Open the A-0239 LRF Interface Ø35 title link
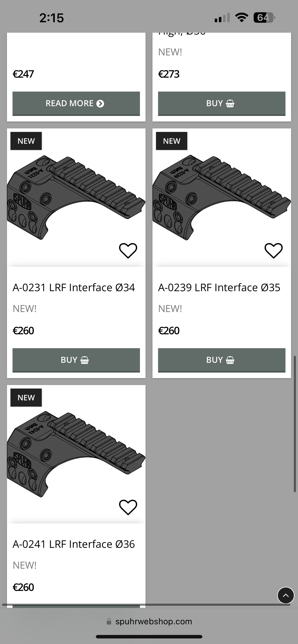 coord(219,287)
